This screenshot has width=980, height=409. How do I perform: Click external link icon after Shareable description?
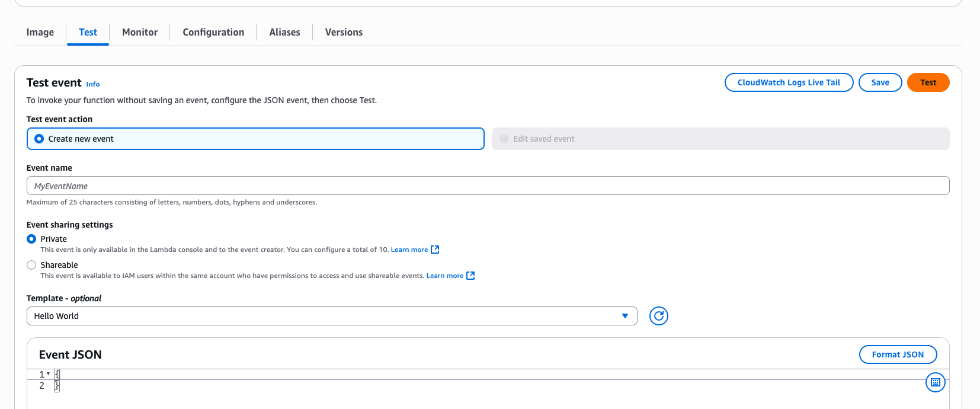tap(470, 276)
